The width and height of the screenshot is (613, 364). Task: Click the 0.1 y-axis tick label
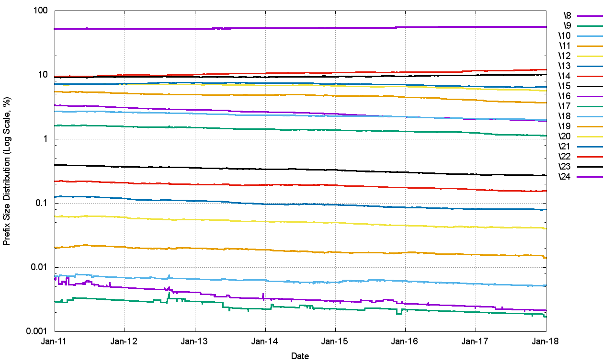(43, 203)
